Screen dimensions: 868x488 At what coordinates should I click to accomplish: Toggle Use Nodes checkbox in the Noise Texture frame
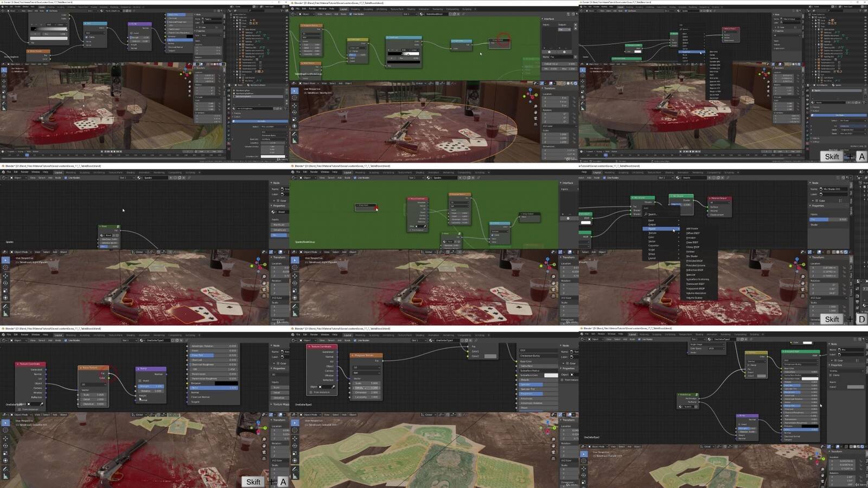pyautogui.click(x=66, y=340)
